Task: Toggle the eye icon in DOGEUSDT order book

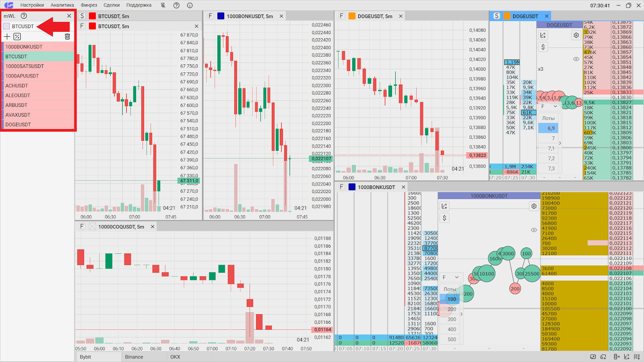Action: point(576,59)
